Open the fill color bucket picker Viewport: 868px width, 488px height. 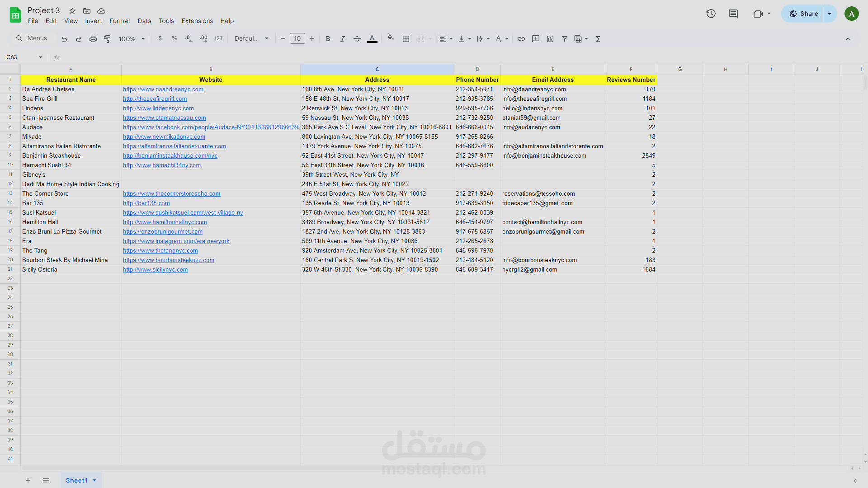tap(390, 38)
